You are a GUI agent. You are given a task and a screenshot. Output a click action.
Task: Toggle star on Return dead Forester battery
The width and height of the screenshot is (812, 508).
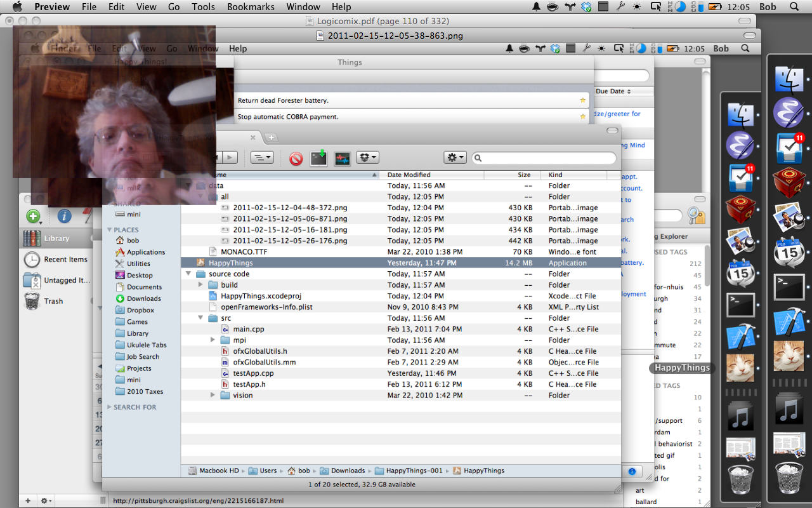pyautogui.click(x=582, y=100)
